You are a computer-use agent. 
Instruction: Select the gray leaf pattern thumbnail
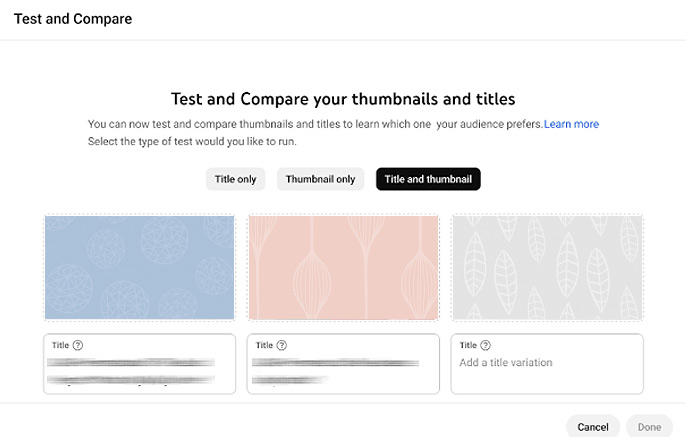coord(547,267)
